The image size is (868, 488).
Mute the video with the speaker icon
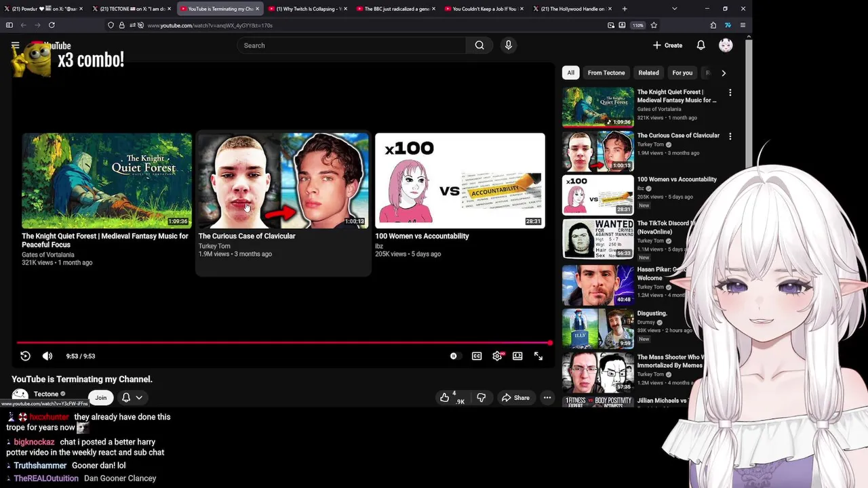tap(47, 356)
